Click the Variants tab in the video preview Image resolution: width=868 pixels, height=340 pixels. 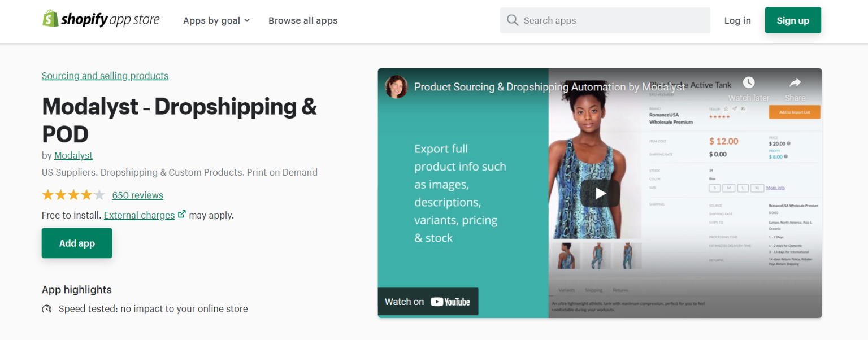pos(566,289)
